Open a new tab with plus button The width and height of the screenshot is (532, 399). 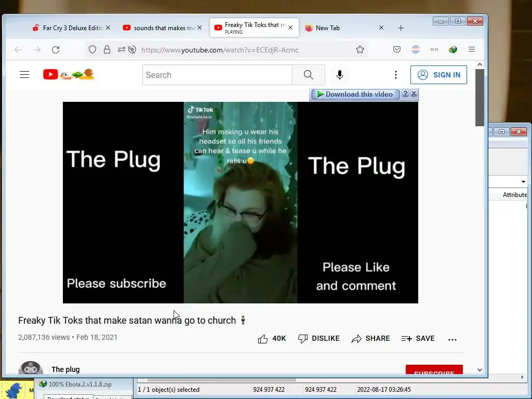point(401,28)
